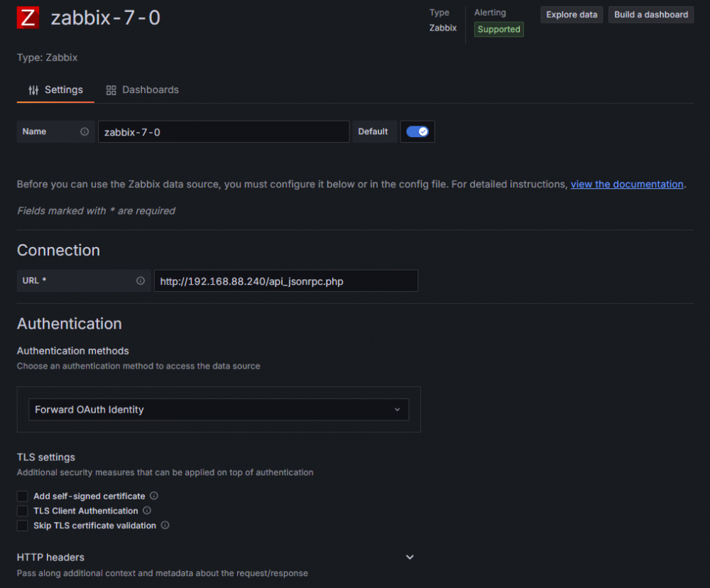Click the Zabbix value under Type header
This screenshot has width=710, height=588.
point(443,28)
